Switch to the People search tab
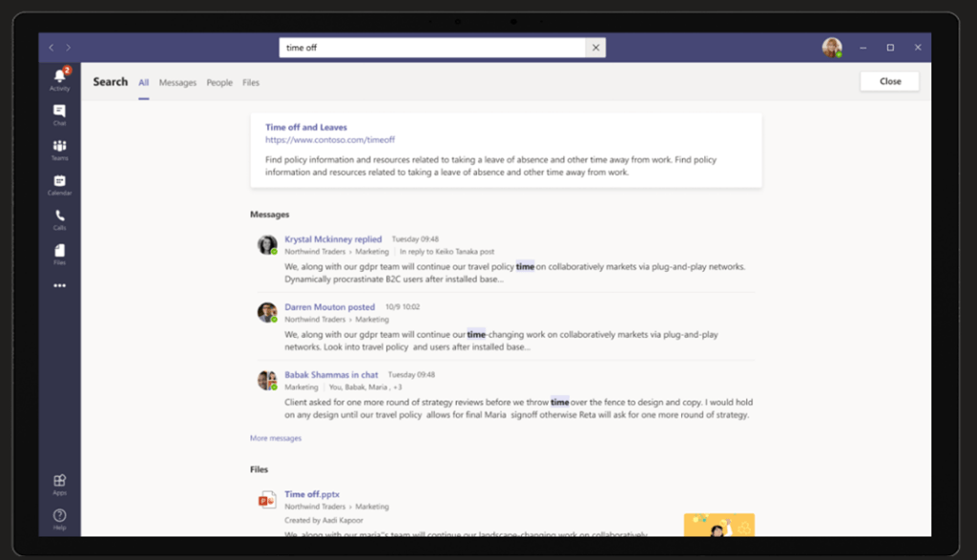Screen dimensions: 977x560 (219, 83)
